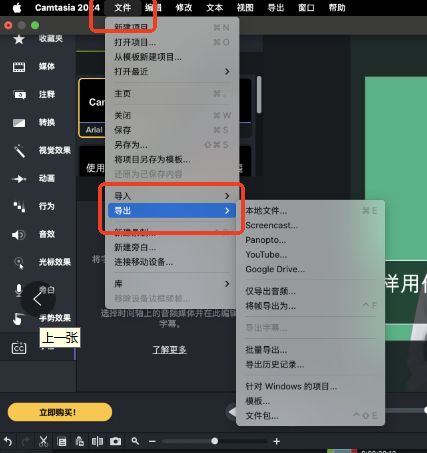427x453 pixels.
Task: Choose 连接移动设备…
Action: (x=172, y=262)
